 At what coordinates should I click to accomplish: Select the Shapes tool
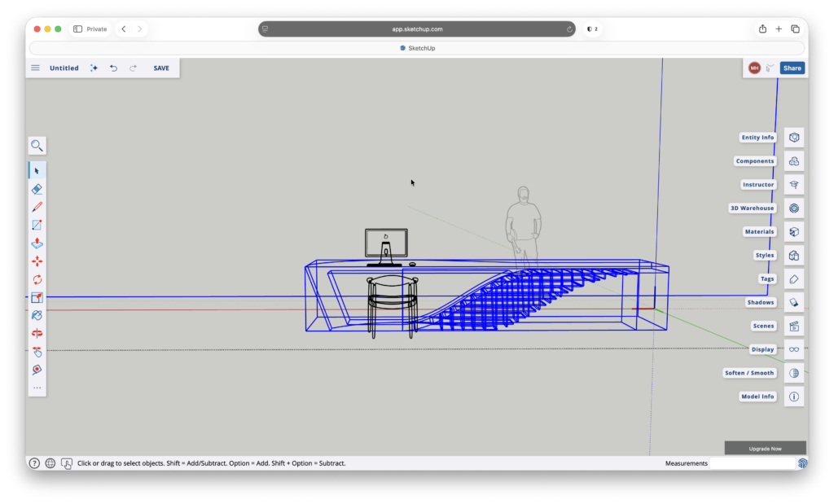tap(37, 225)
